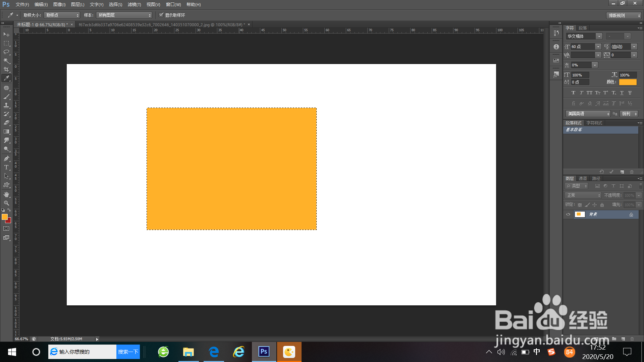Select the Clone Stamp tool
This screenshot has height=362, width=644.
[6, 105]
